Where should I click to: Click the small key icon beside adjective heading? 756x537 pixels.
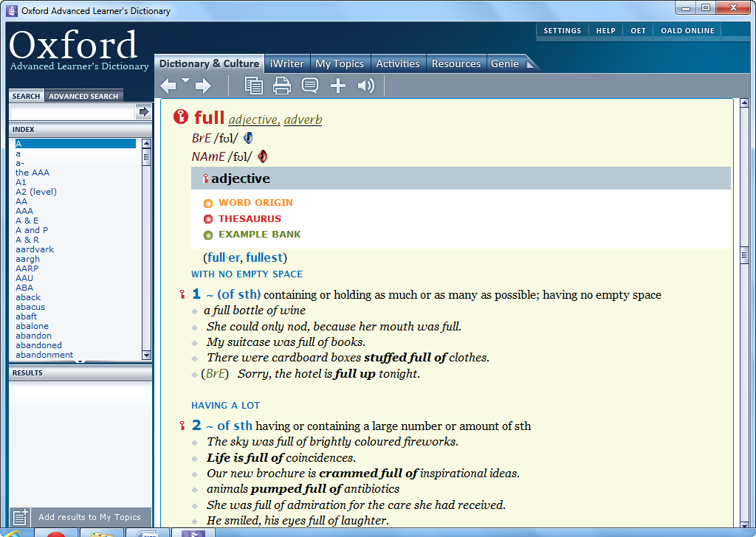click(x=205, y=179)
